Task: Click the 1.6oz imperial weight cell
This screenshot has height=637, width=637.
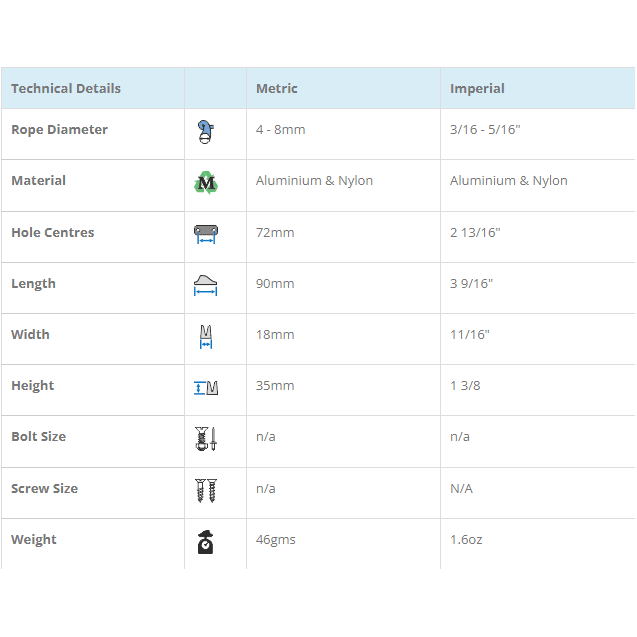Action: 466,540
